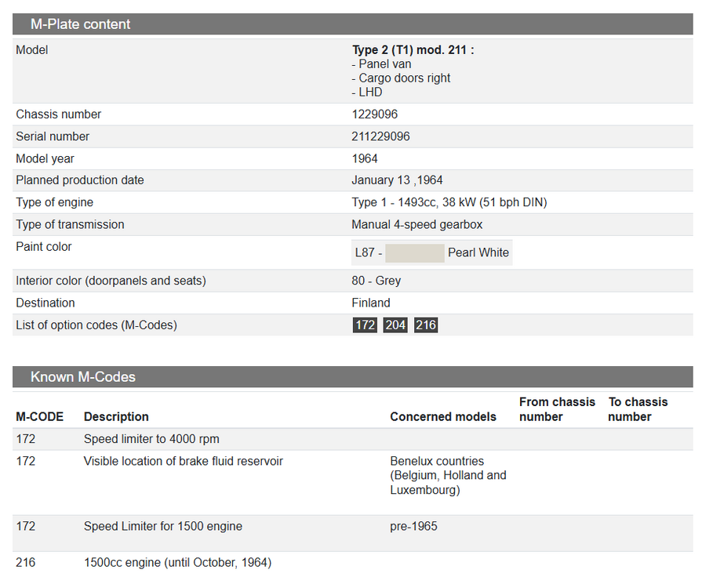Click the Concerned models column header
702x588 pixels.
tap(443, 416)
